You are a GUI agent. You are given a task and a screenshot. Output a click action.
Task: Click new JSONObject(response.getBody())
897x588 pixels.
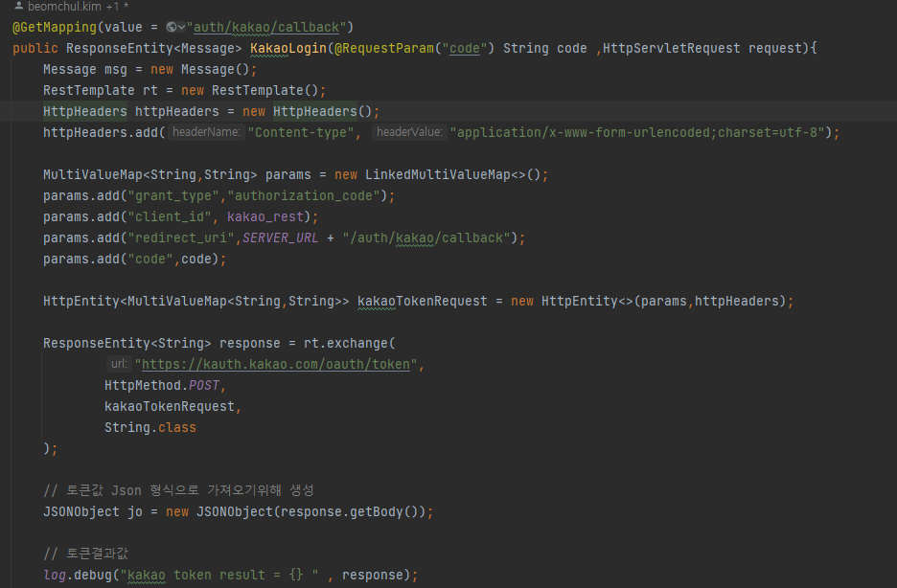[x=296, y=512]
